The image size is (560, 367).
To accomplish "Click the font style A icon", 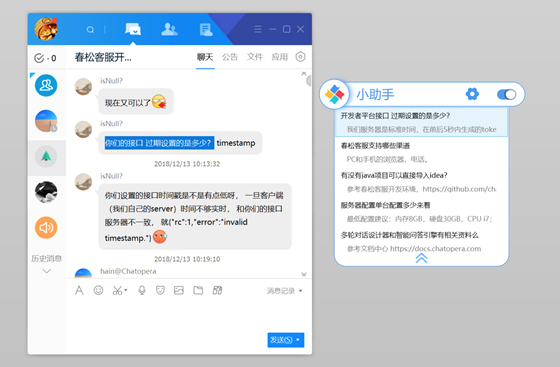I will coord(79,290).
